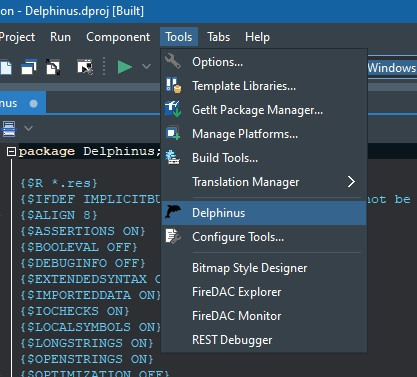Choose Configure Tools... entry

point(264,237)
